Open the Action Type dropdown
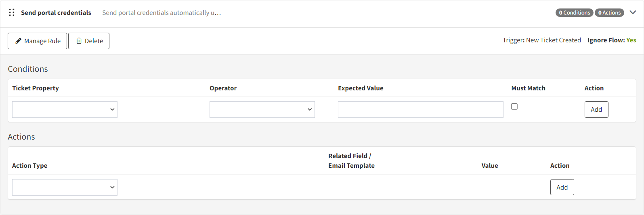Image resolution: width=644 pixels, height=215 pixels. click(x=65, y=187)
